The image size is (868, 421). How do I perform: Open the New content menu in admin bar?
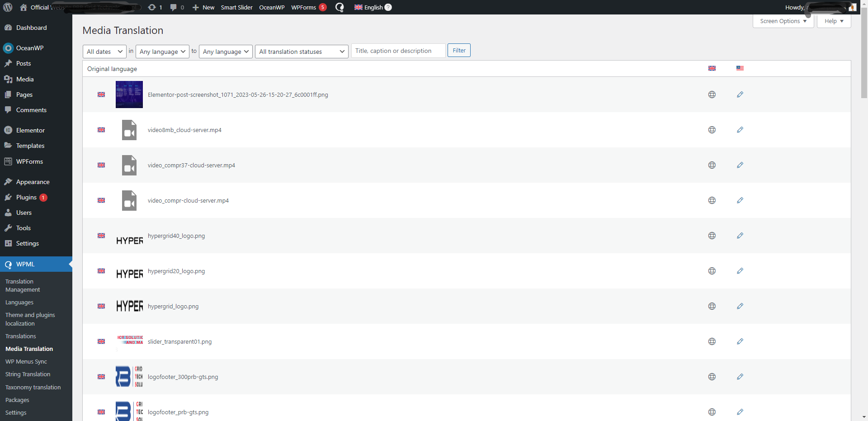tap(203, 7)
